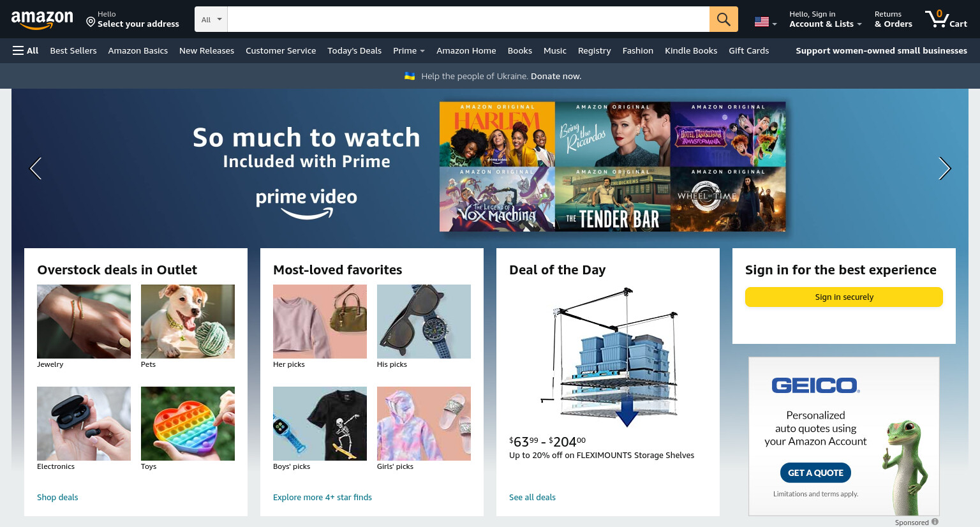Click Select your address

(138, 24)
